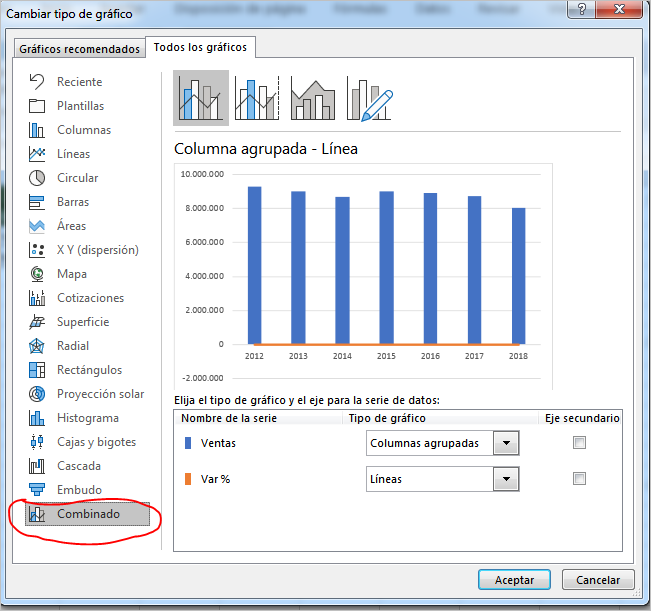Click the Eje secundario column header
Image resolution: width=651 pixels, height=611 pixels.
pos(582,418)
